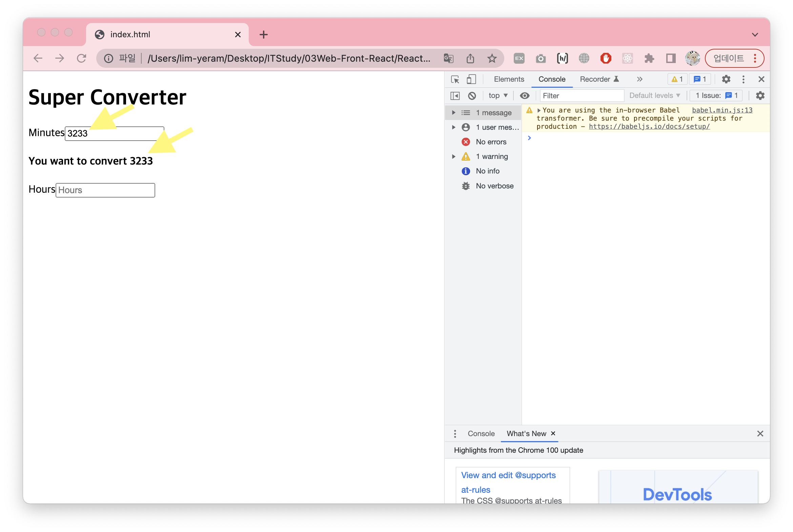Screen dimensions: 793x532
Task: Click the inspect element picker icon
Action: 455,79
